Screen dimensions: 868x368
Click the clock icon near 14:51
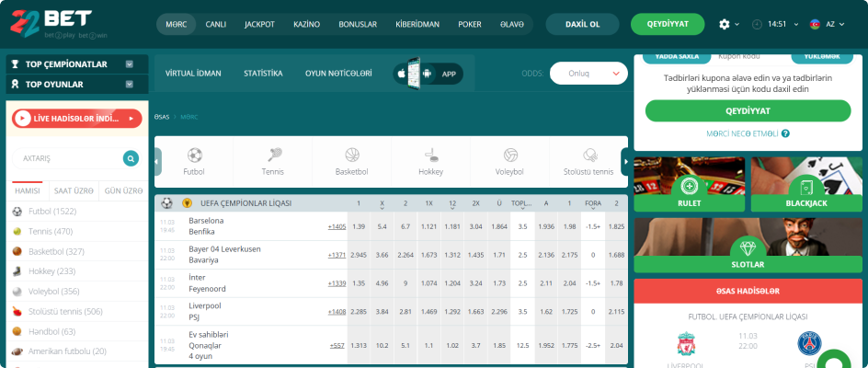click(x=757, y=25)
